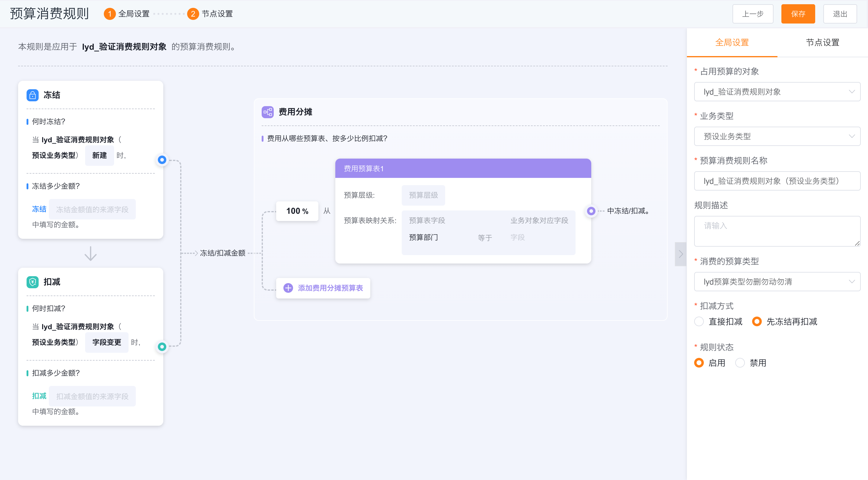868x480 pixels.
Task: Click the green connector dot on 扣减 card
Action: tap(162, 346)
